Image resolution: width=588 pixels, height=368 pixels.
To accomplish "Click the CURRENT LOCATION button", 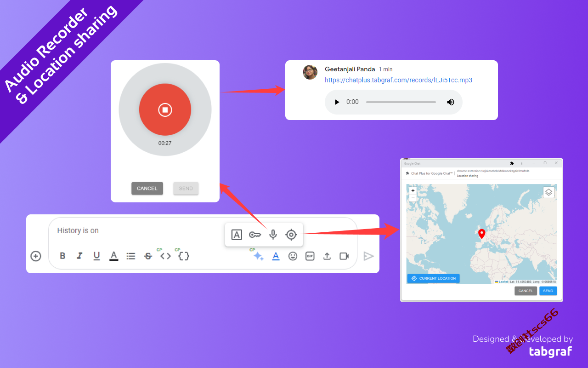I will tap(434, 278).
